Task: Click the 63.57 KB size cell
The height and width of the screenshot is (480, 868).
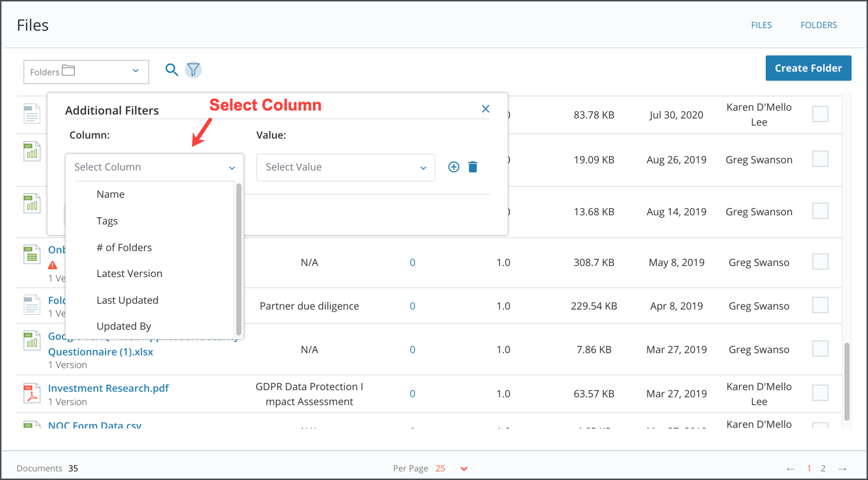Action: [594, 394]
